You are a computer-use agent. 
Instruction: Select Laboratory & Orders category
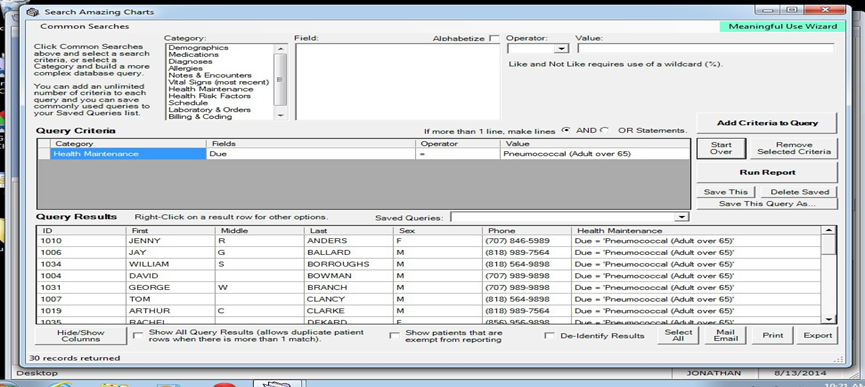coord(210,110)
